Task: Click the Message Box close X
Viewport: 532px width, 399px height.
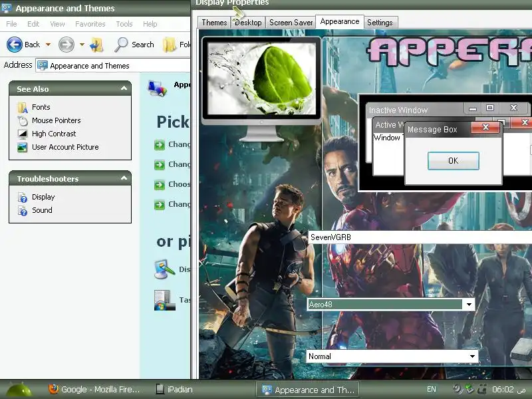Action: coord(485,127)
